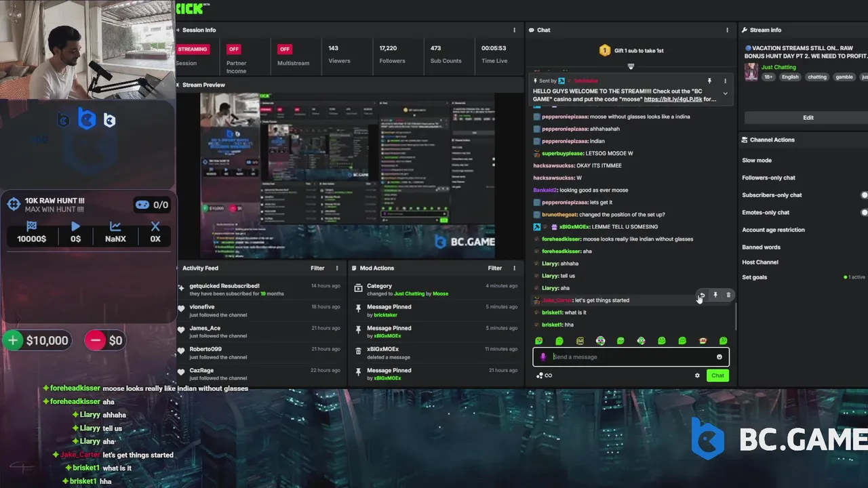This screenshot has height=488, width=868.
Task: Open chat settings gear icon
Action: click(x=697, y=375)
